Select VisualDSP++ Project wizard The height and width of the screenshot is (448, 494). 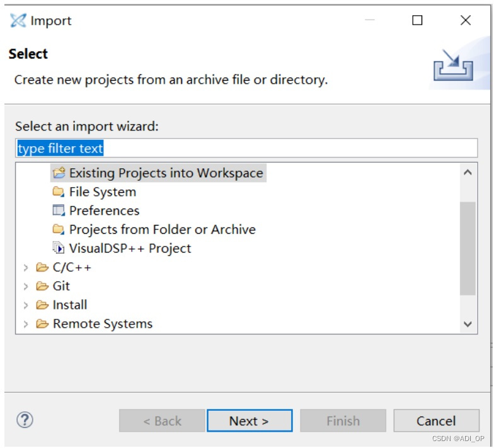tap(130, 248)
